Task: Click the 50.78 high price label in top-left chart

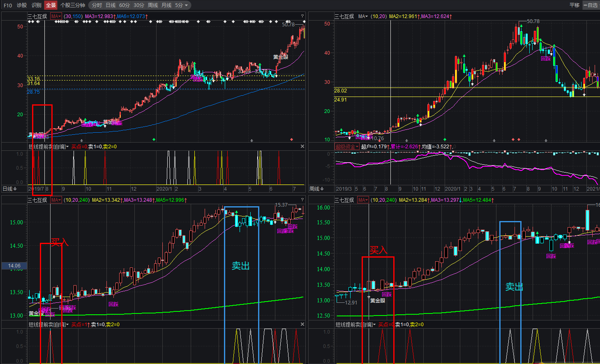Action: pyautogui.click(x=288, y=25)
